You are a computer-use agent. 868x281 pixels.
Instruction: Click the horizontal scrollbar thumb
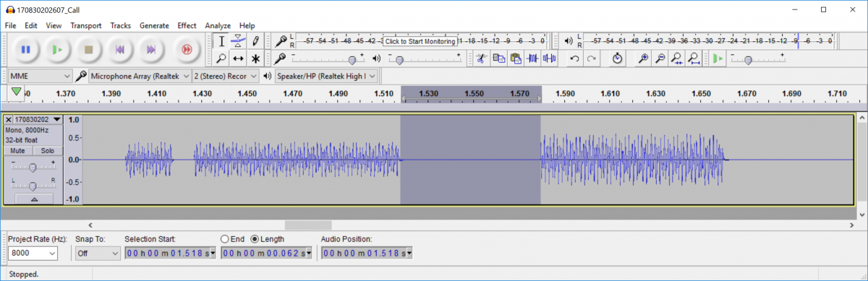pyautogui.click(x=308, y=225)
